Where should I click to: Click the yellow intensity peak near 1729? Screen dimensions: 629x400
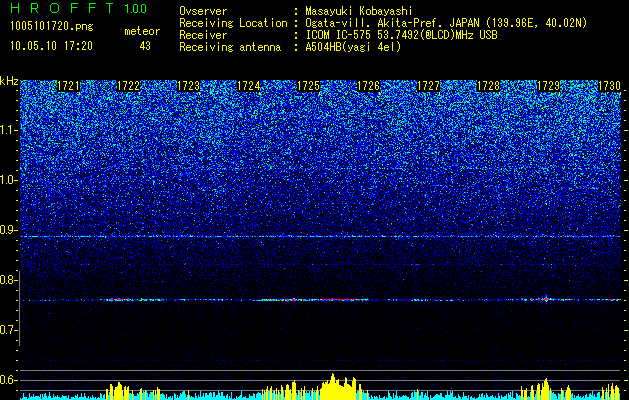(546, 388)
